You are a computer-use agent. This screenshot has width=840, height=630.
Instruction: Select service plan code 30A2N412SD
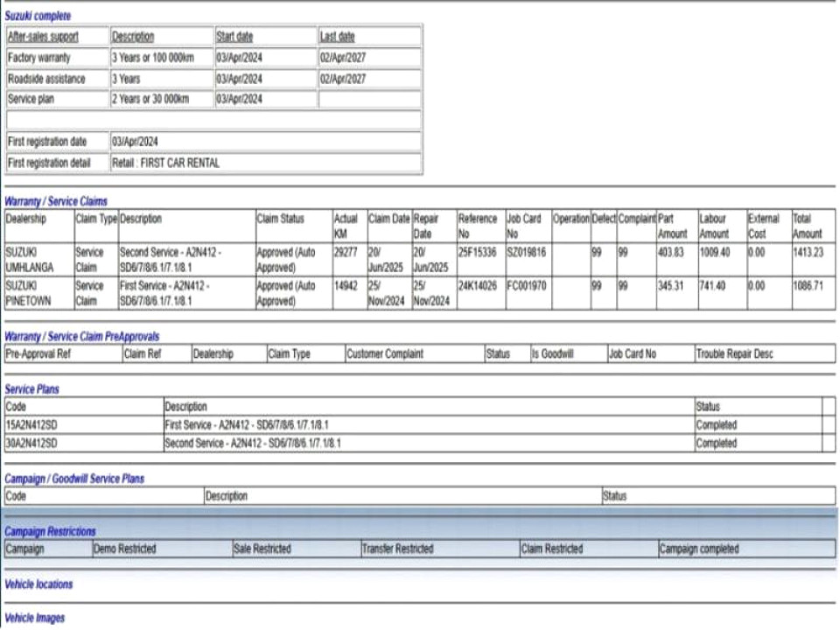(31, 443)
